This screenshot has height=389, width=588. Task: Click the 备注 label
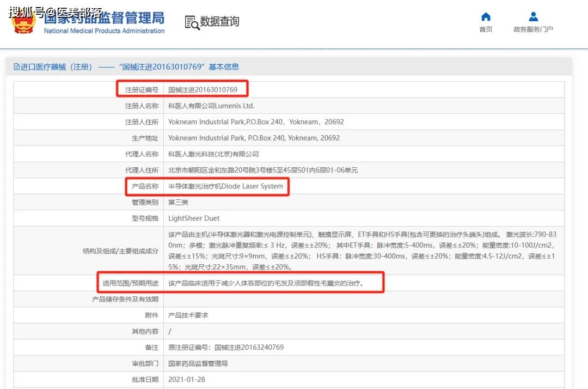pyautogui.click(x=152, y=348)
